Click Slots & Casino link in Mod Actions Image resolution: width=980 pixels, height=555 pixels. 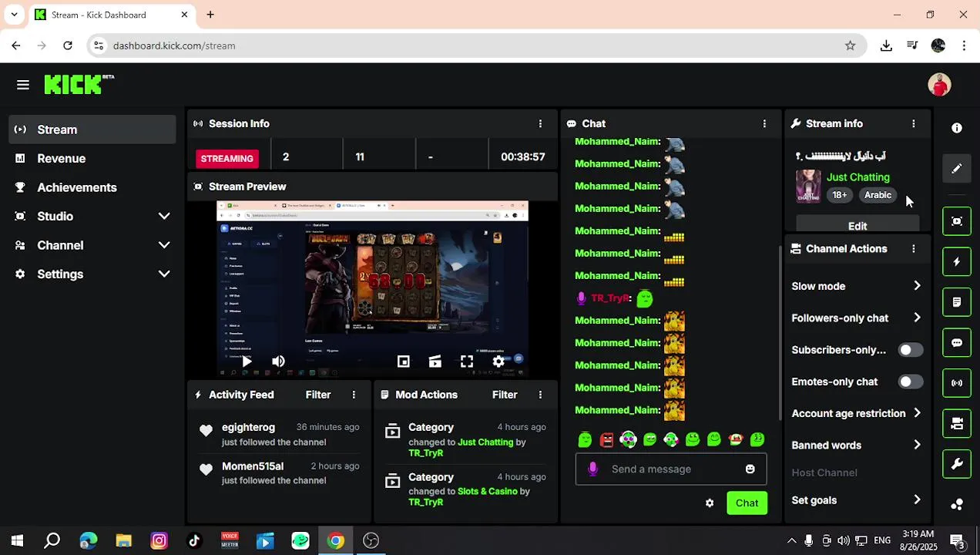488,491
